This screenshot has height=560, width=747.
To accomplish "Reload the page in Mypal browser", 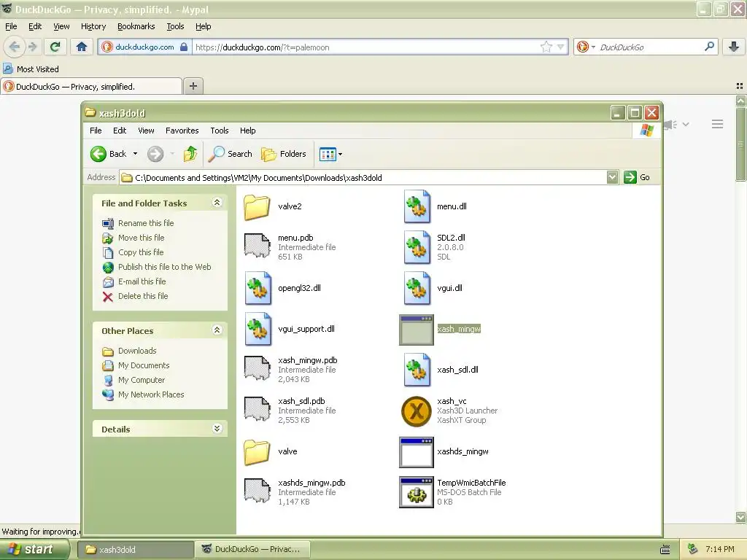I will pyautogui.click(x=55, y=47).
